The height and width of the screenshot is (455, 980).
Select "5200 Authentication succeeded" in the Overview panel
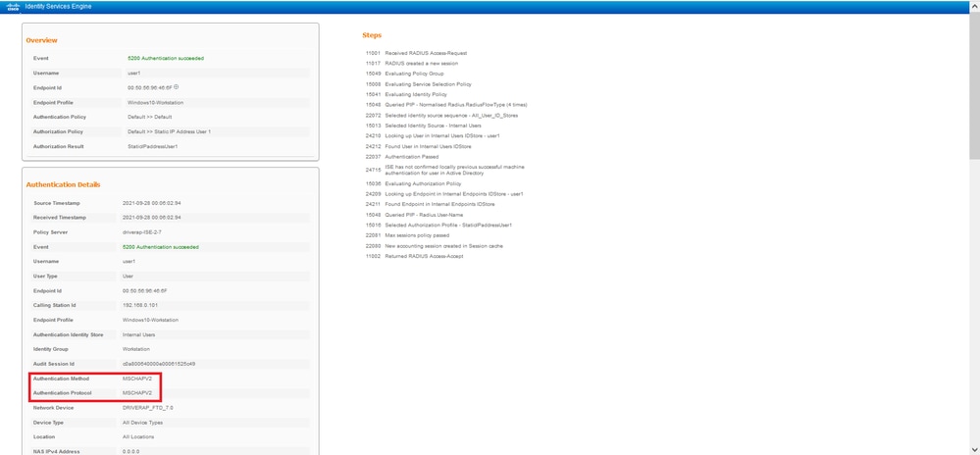(x=166, y=58)
